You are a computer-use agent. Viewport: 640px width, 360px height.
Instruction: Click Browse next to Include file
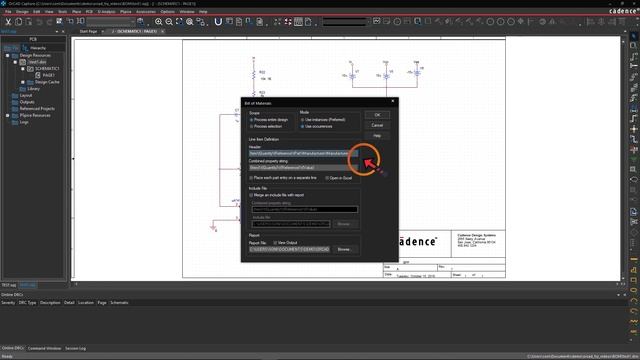point(344,224)
